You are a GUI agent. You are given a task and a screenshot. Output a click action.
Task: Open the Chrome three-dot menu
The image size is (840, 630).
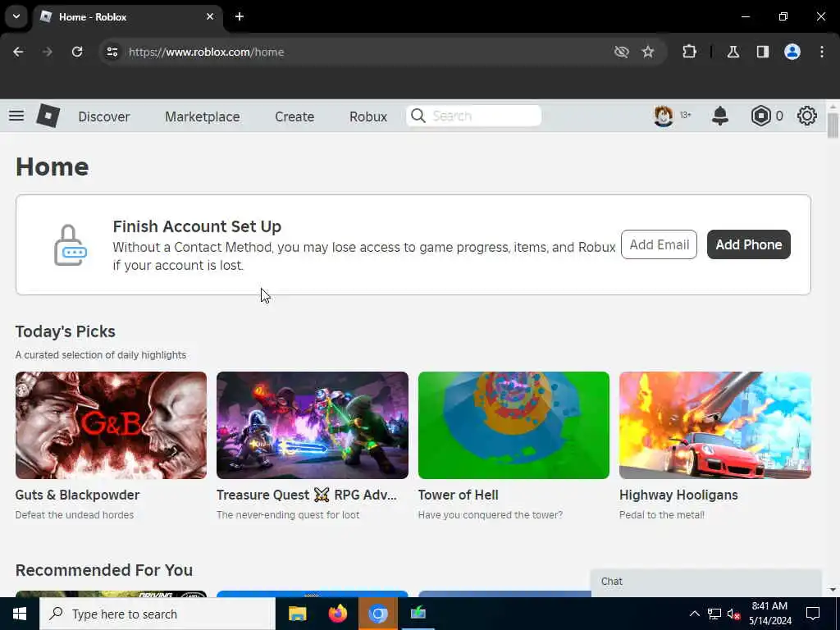(822, 52)
